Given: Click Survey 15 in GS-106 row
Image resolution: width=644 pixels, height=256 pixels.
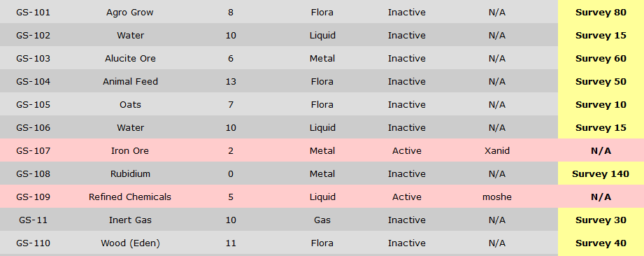Looking at the screenshot, I should point(601,127).
